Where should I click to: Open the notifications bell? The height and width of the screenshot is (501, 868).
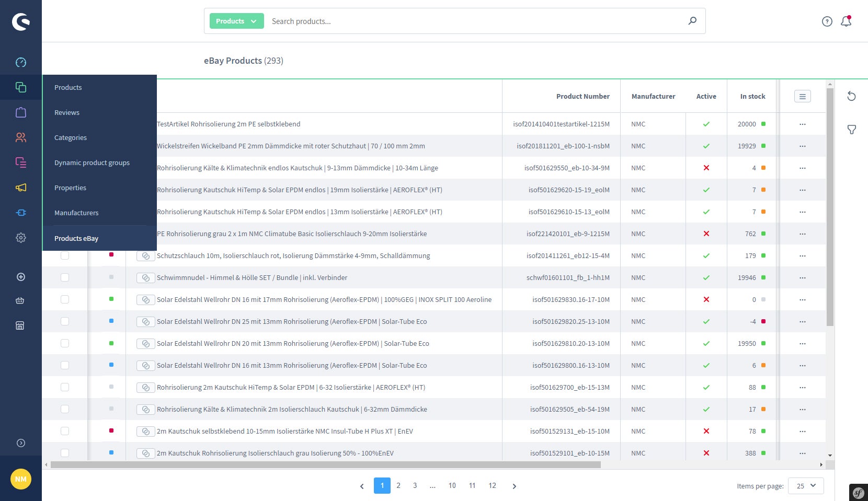846,21
